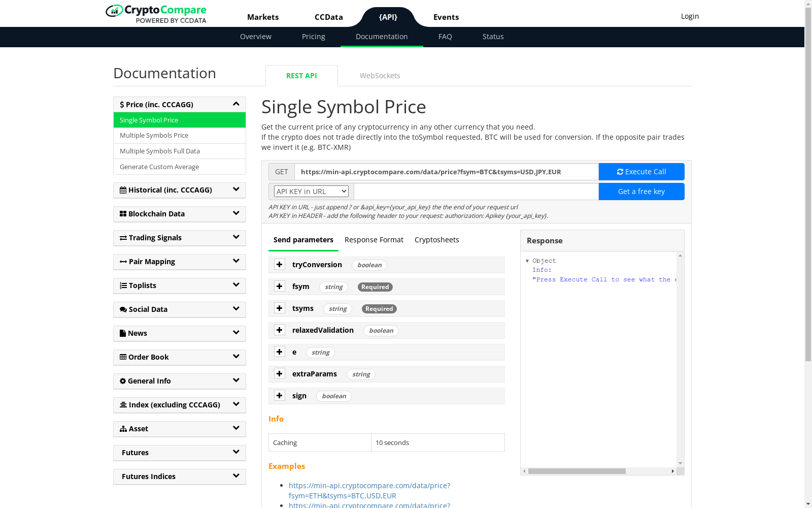Click the News document icon
This screenshot has width=812, height=508.
click(x=123, y=333)
